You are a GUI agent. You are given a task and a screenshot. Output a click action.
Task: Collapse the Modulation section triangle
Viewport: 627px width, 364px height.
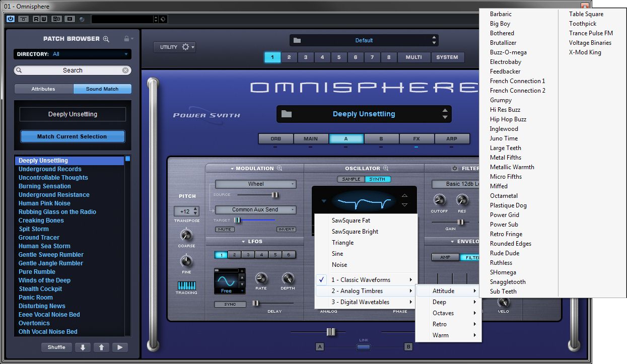(x=232, y=169)
